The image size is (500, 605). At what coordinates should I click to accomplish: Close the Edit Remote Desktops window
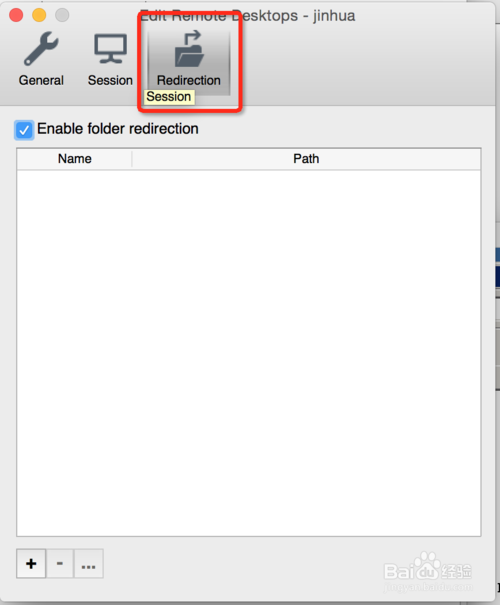pyautogui.click(x=16, y=15)
